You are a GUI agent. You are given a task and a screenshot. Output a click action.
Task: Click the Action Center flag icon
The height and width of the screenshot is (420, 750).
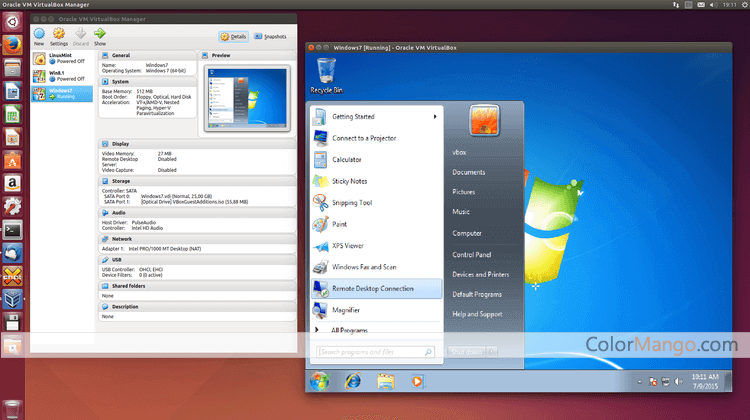[x=653, y=381]
